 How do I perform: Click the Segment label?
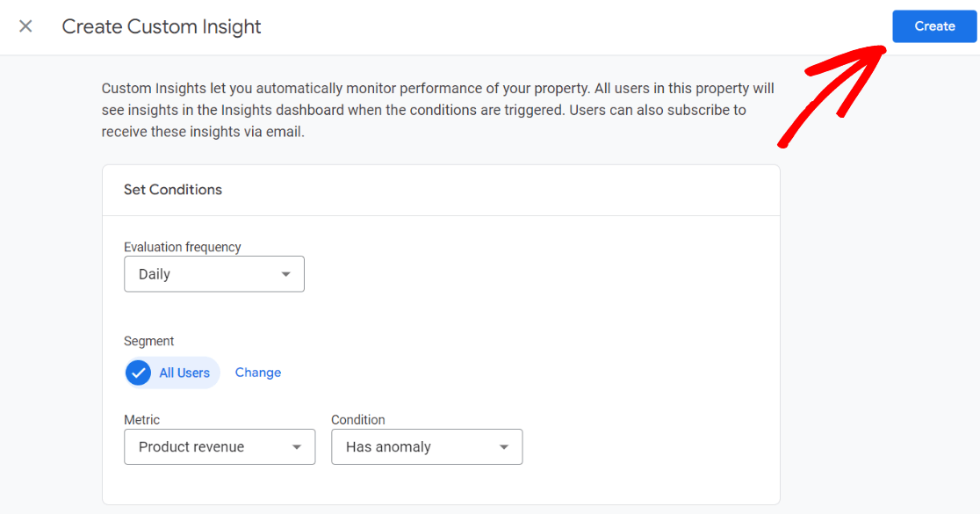[149, 341]
